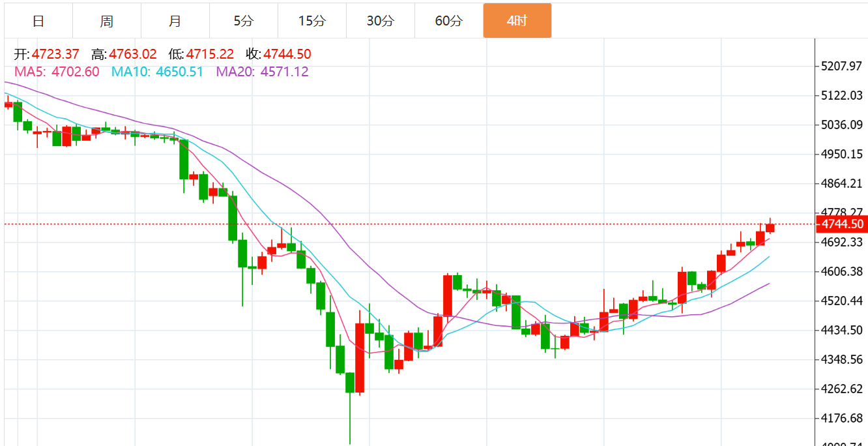Choose the 30分 interval tab
The width and height of the screenshot is (868, 446).
tap(381, 21)
